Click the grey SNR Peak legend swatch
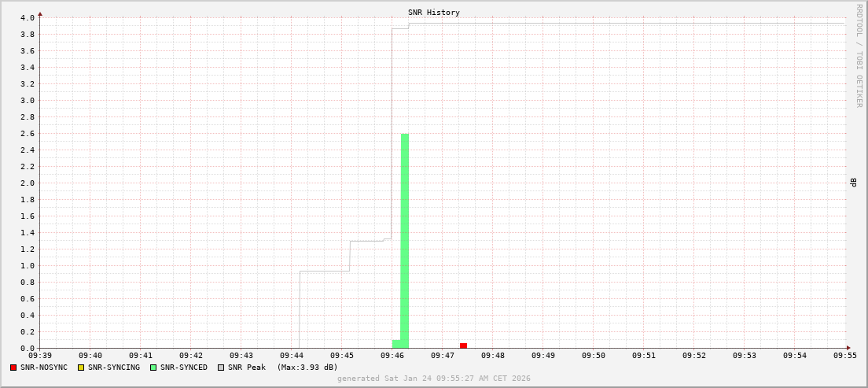The width and height of the screenshot is (868, 388). click(x=221, y=368)
